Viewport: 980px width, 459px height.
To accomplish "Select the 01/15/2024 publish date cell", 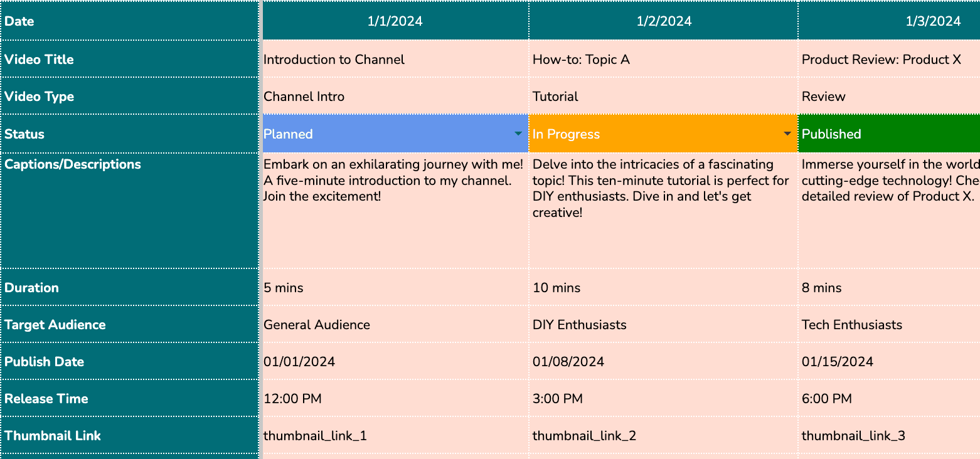I will (889, 362).
